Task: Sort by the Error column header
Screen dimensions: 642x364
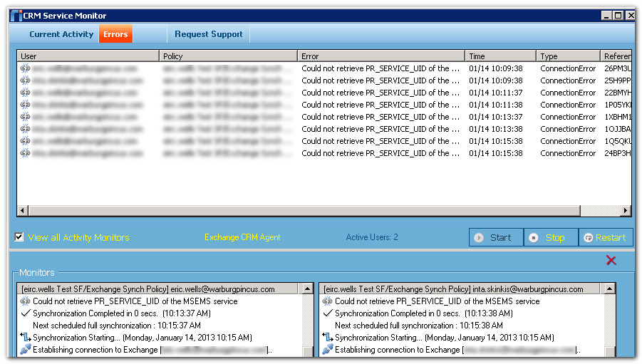Action: point(381,56)
